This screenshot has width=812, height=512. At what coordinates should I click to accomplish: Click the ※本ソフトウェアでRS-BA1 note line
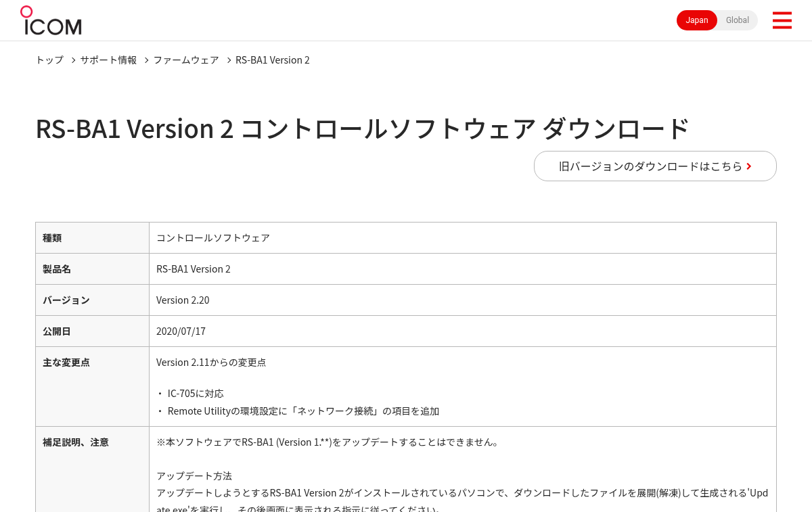point(329,442)
